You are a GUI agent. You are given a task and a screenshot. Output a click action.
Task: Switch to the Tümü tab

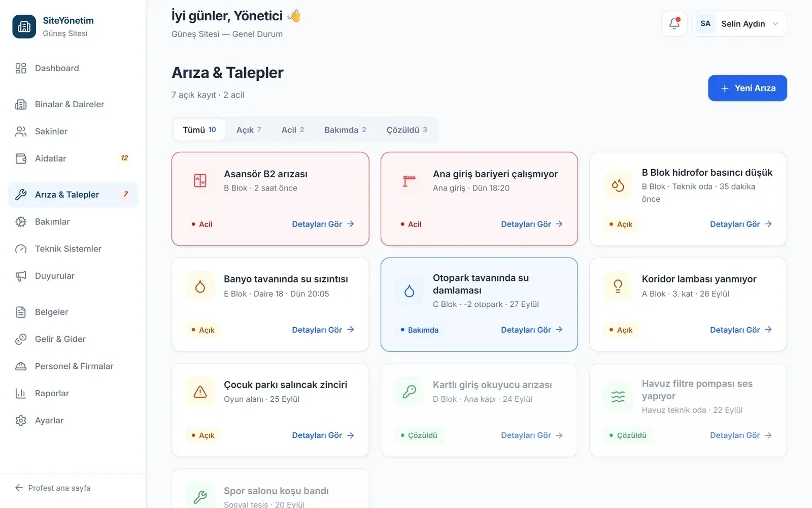coord(199,130)
